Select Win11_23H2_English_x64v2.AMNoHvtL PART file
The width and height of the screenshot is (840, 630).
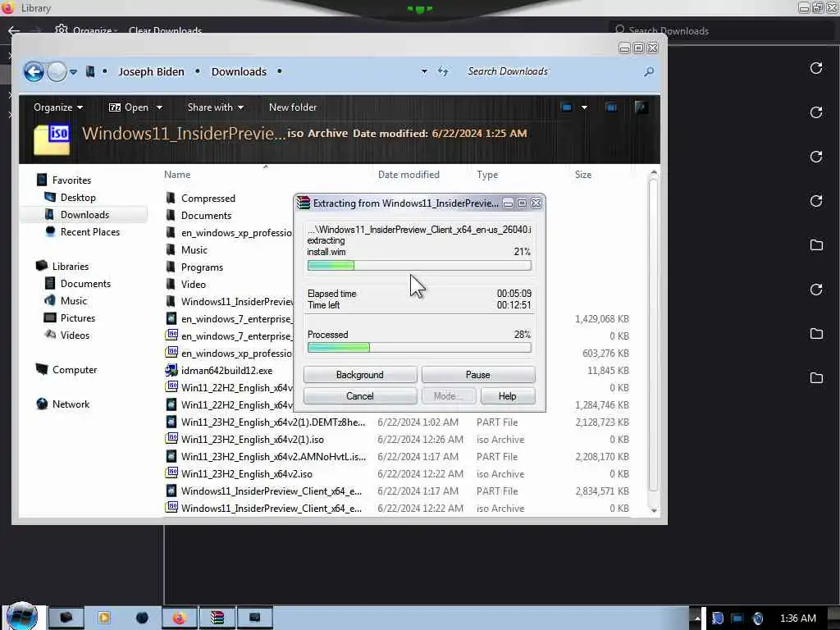tap(273, 456)
